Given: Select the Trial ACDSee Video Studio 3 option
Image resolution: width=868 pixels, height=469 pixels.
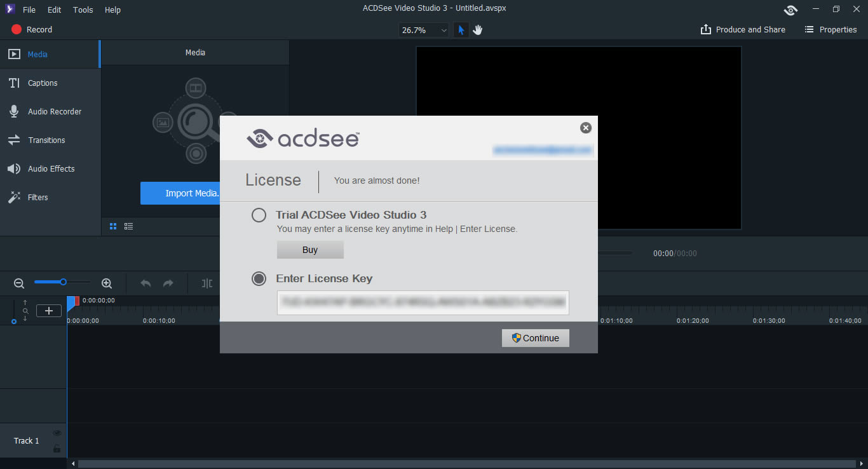Looking at the screenshot, I should point(259,215).
